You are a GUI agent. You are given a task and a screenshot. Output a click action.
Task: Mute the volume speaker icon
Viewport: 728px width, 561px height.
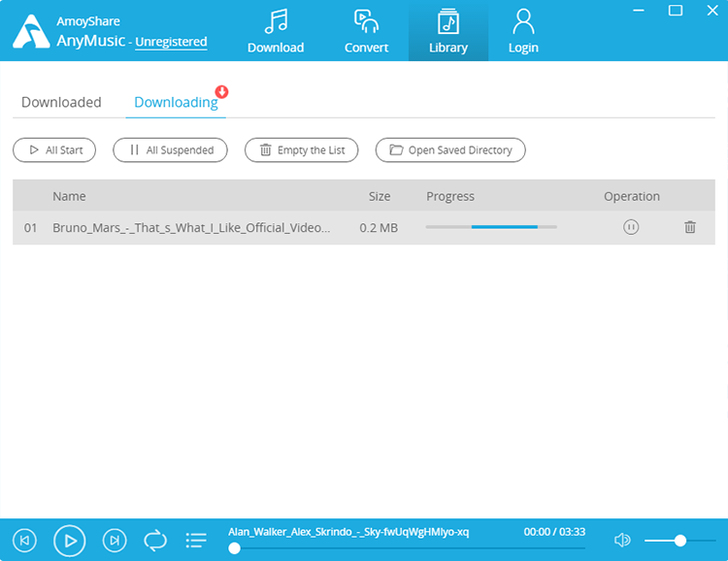622,540
